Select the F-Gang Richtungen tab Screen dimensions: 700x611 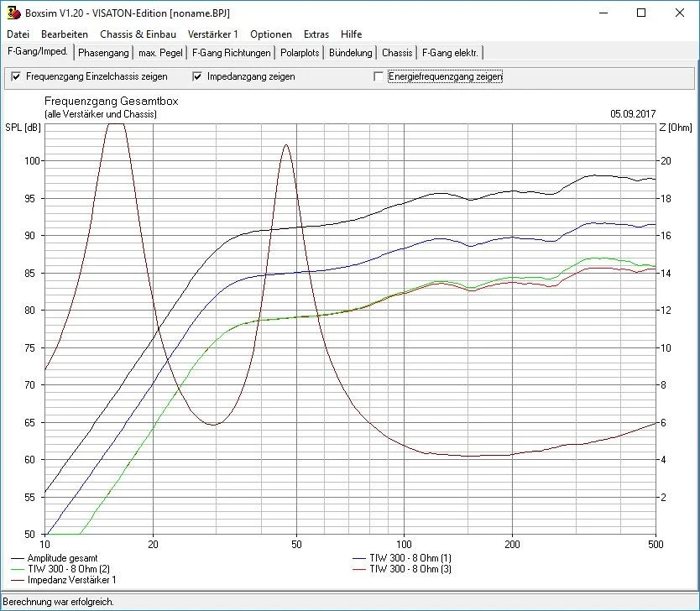[x=232, y=53]
